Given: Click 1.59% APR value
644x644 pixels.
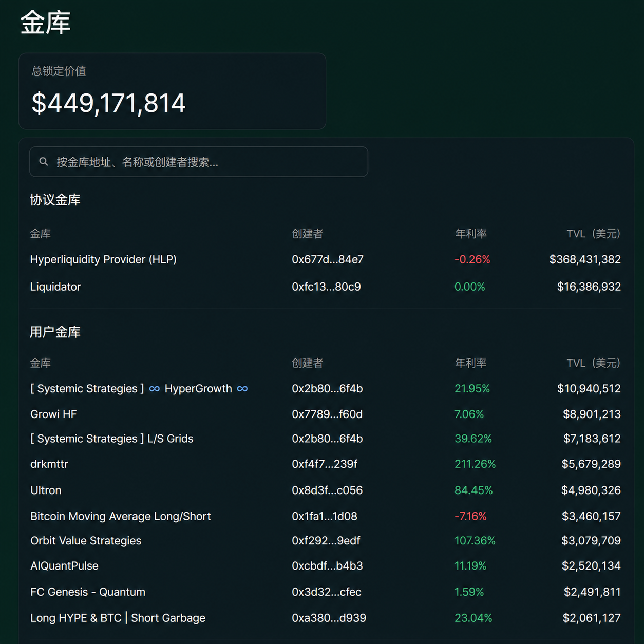Looking at the screenshot, I should (469, 592).
